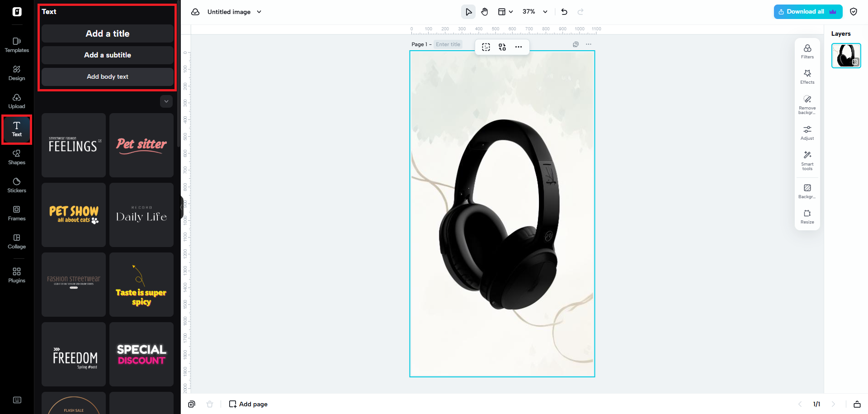The width and height of the screenshot is (868, 414).
Task: Open Smart tools
Action: [x=807, y=160]
